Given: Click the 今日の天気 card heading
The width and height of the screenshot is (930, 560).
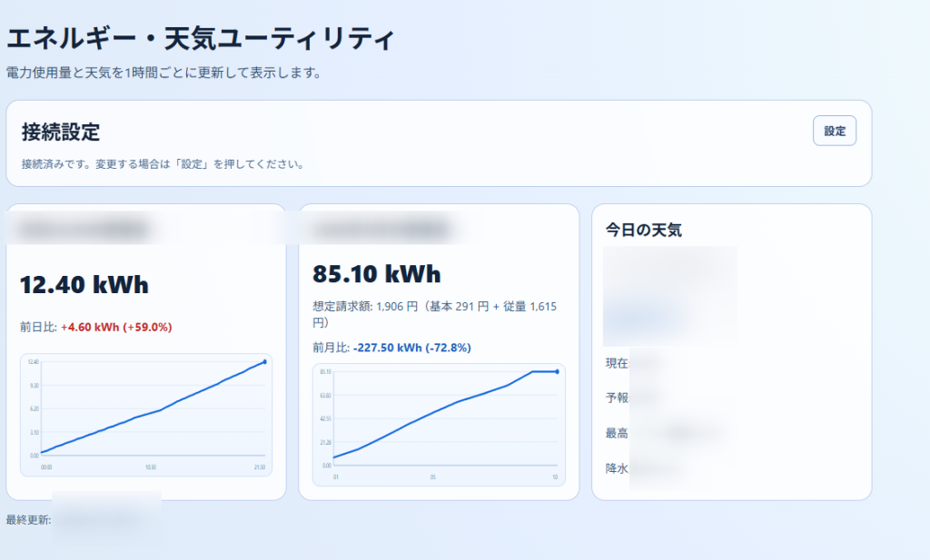Looking at the screenshot, I should 643,231.
